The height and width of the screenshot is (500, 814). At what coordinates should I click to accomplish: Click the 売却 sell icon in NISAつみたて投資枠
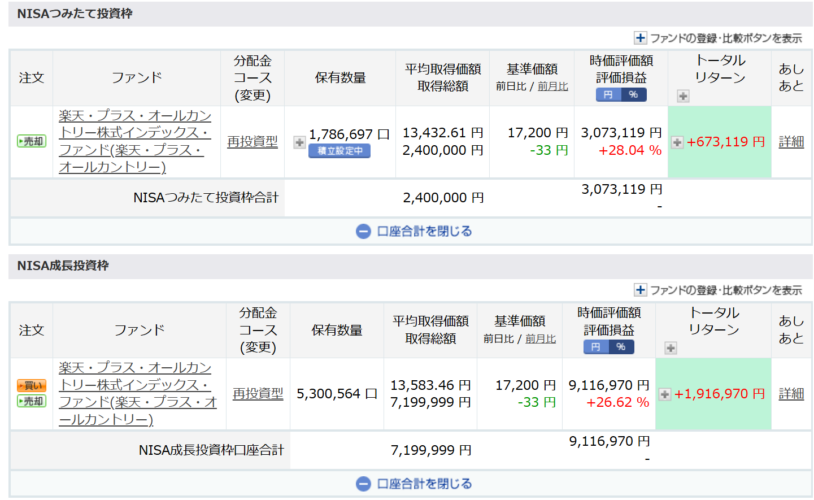click(x=31, y=142)
